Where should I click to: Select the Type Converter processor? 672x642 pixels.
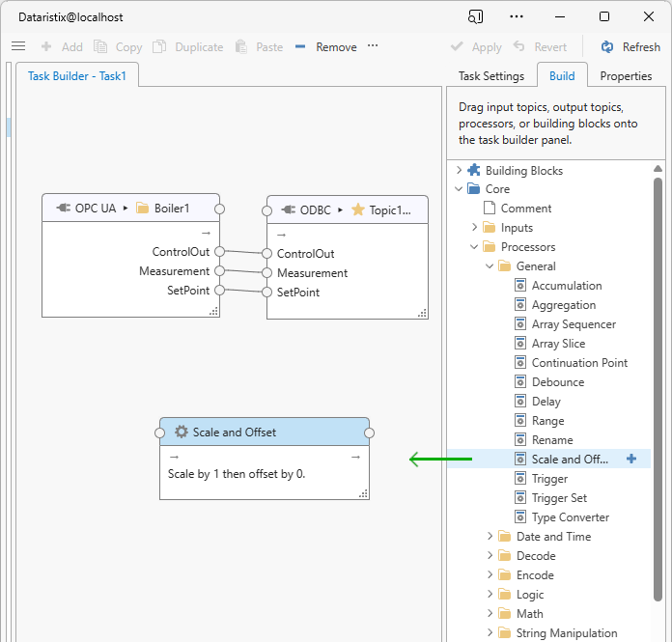click(x=570, y=517)
